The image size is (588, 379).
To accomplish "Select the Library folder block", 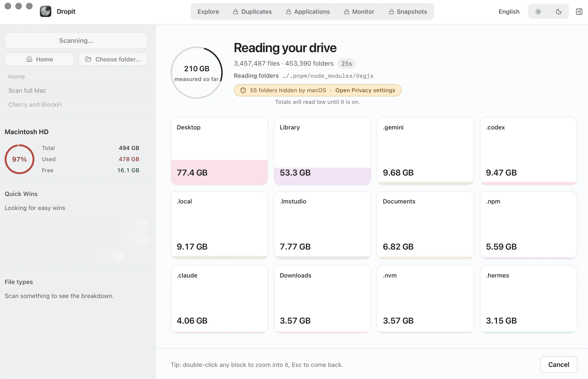I will (x=322, y=151).
